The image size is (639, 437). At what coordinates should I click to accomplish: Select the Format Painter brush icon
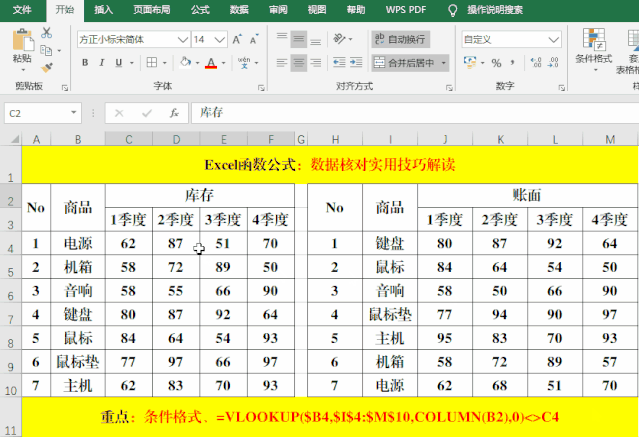pos(46,66)
